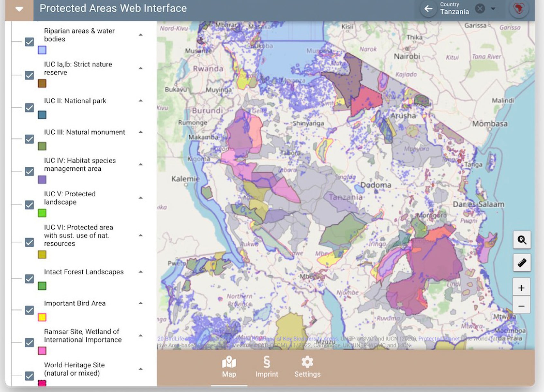
Task: Uncheck Riparian areas & water bodies layer
Action: 29,42
